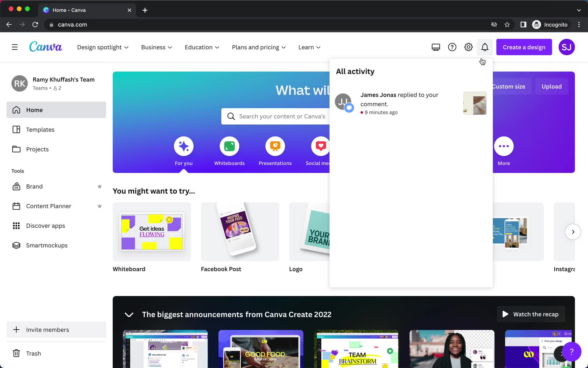
Task: Select the Social media heart icon
Action: click(x=320, y=146)
